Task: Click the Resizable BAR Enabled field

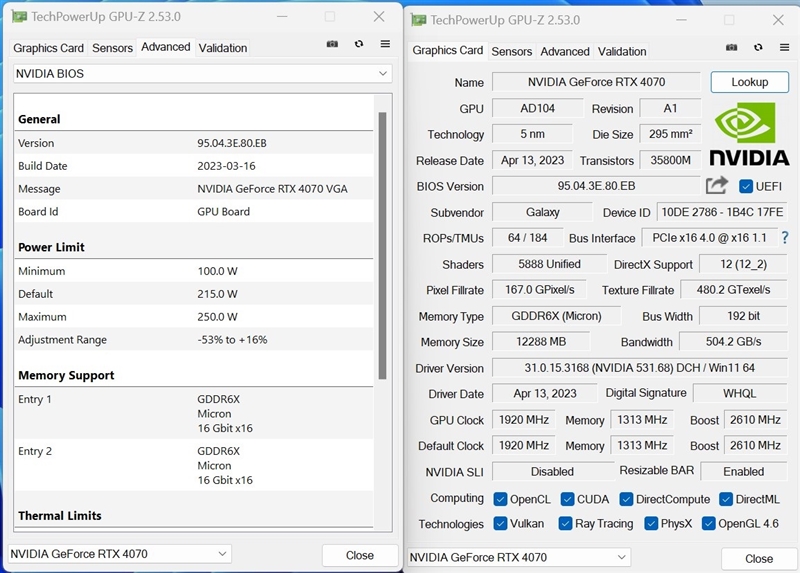Action: 744,471
